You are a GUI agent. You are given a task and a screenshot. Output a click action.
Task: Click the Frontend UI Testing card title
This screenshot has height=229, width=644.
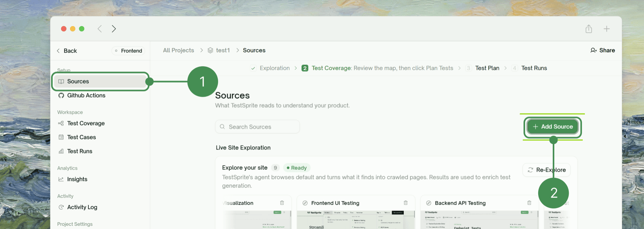tap(335, 203)
